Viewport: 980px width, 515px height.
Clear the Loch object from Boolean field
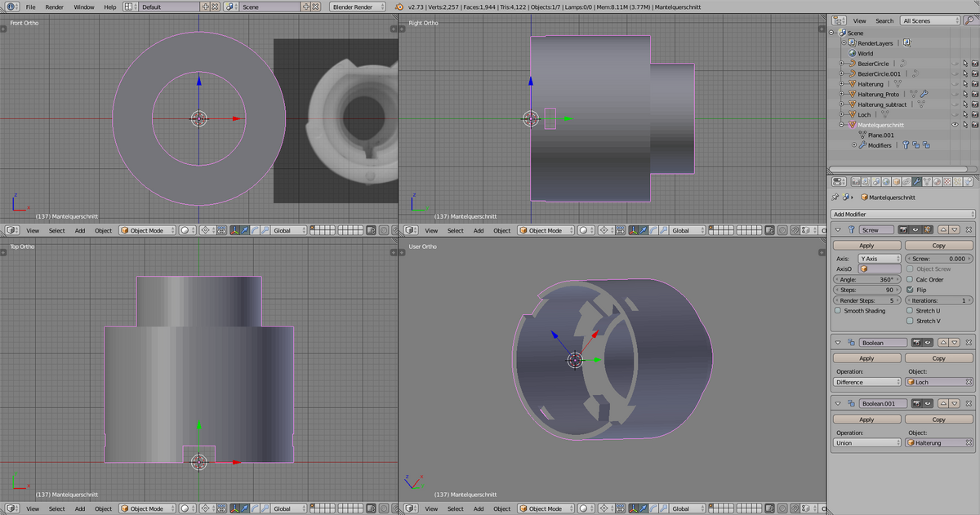969,382
